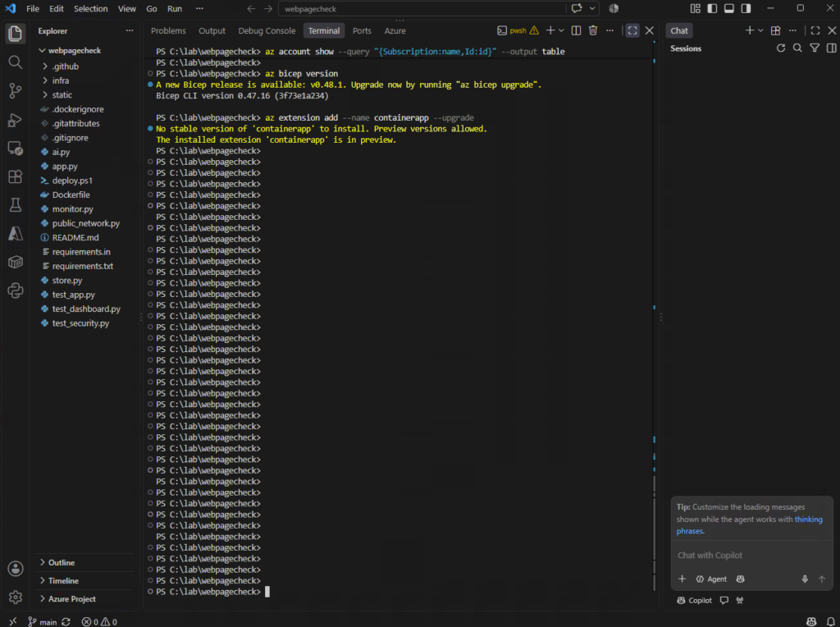Click the main branch in status bar
The image size is (840, 627).
point(43,621)
